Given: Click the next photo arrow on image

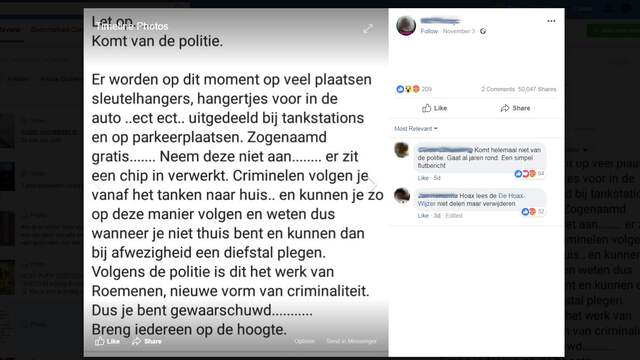Looking at the screenshot, I should 373,184.
